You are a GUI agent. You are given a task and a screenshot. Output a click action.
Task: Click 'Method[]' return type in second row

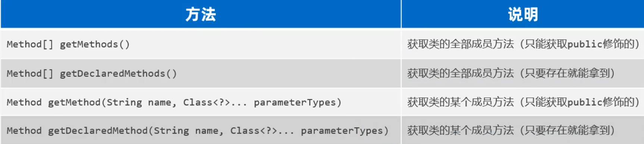coord(30,74)
